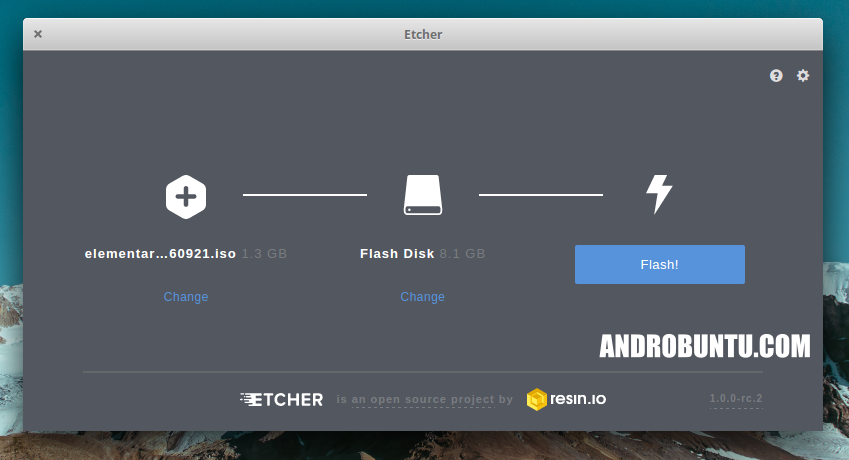Click the elementar...60921.iso file name
The width and height of the screenshot is (849, 460).
pos(160,254)
